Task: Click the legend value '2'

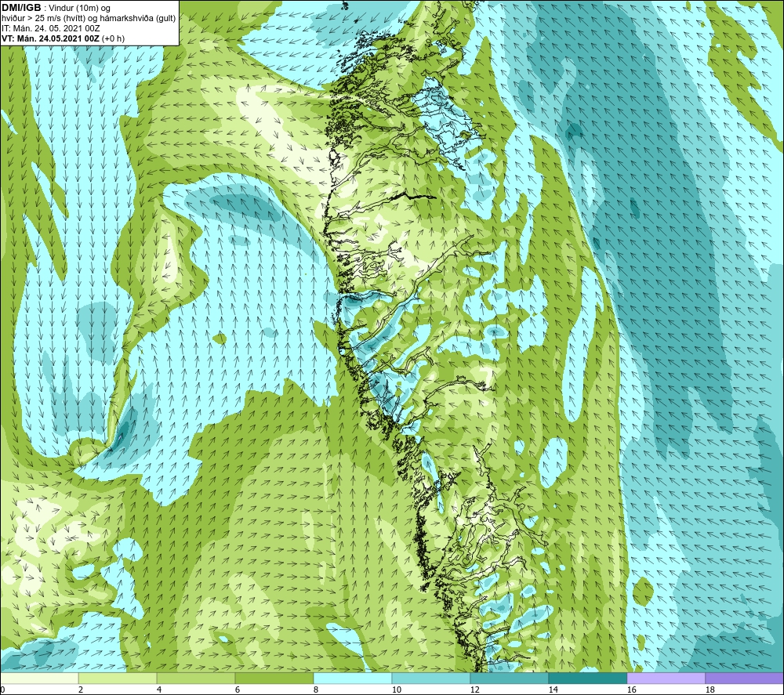Action: (x=81, y=690)
